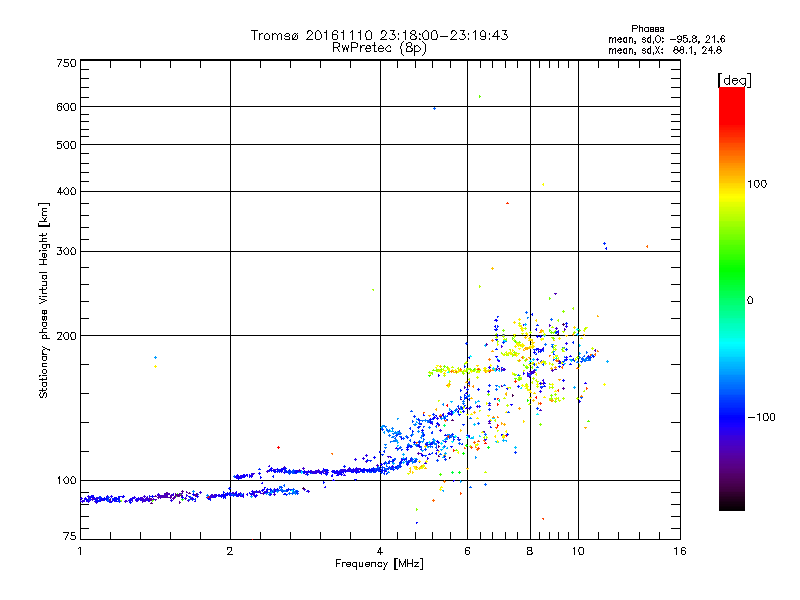Click the x-axis tick label '6'
The height and width of the screenshot is (600, 800).
click(467, 551)
